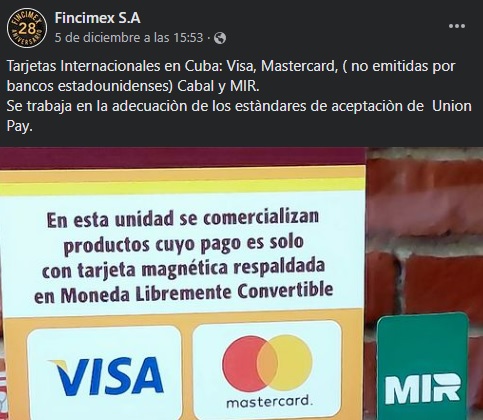Click the maroon band above the sign
This screenshot has height=420, width=483.
pyautogui.click(x=182, y=159)
